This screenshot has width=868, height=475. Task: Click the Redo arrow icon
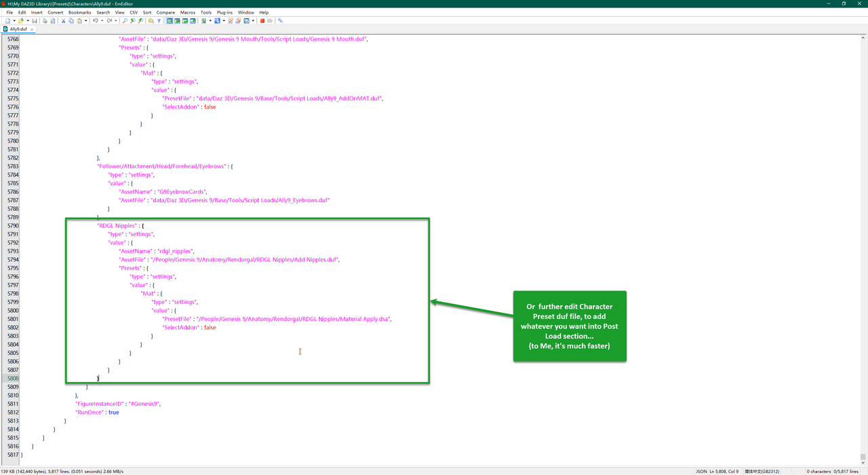coord(109,20)
